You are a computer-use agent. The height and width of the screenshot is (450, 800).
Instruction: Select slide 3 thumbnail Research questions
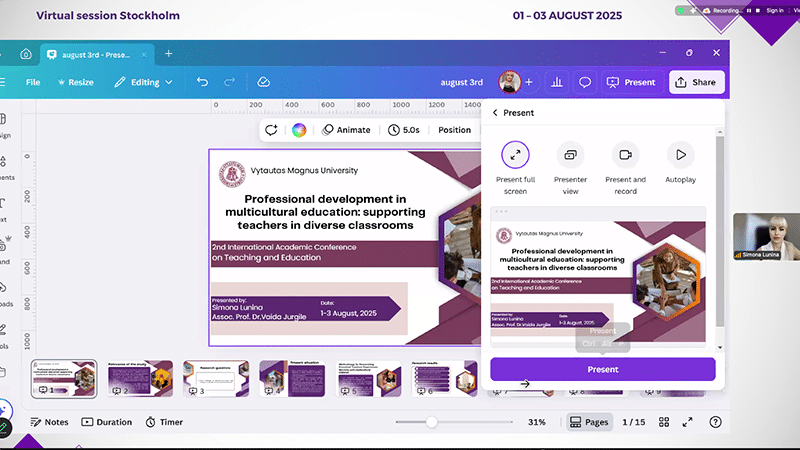197,377
